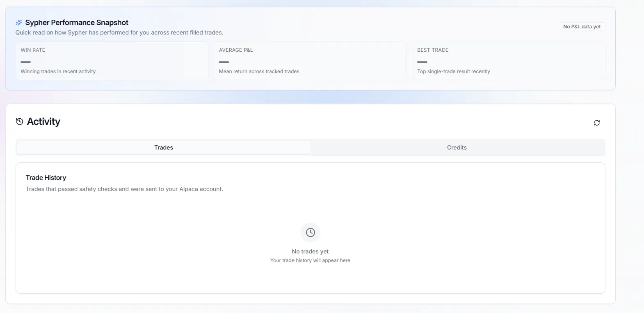Click the clock icon above No trades yet
The image size is (644, 313).
[x=311, y=232]
